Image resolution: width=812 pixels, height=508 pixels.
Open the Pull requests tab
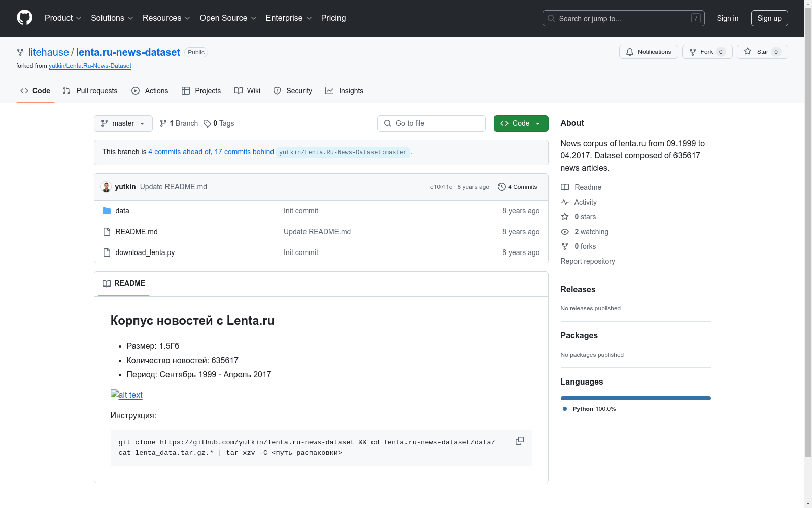coord(90,91)
